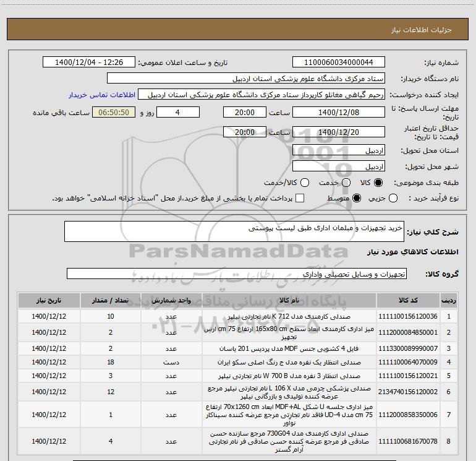Click the general need description text box

(234, 231)
